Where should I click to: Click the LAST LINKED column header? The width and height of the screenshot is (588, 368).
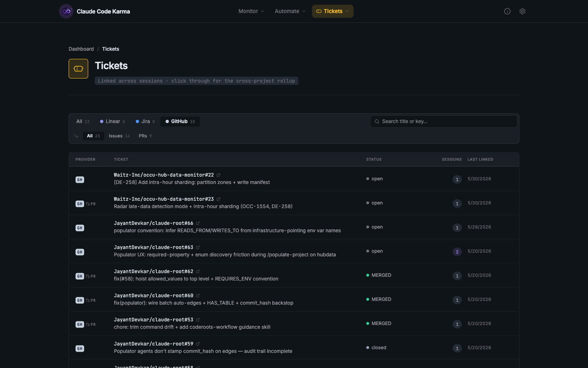(x=480, y=159)
